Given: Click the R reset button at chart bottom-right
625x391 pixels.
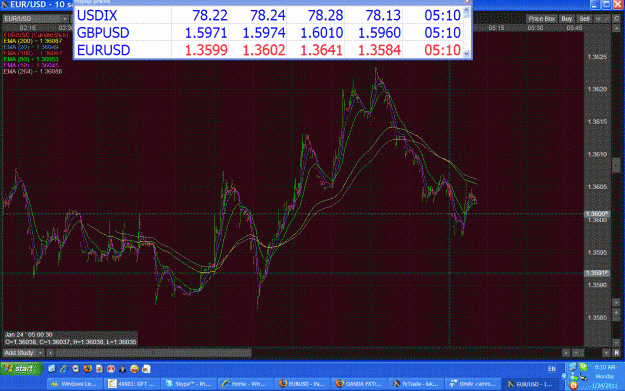Looking at the screenshot, I should click(617, 353).
